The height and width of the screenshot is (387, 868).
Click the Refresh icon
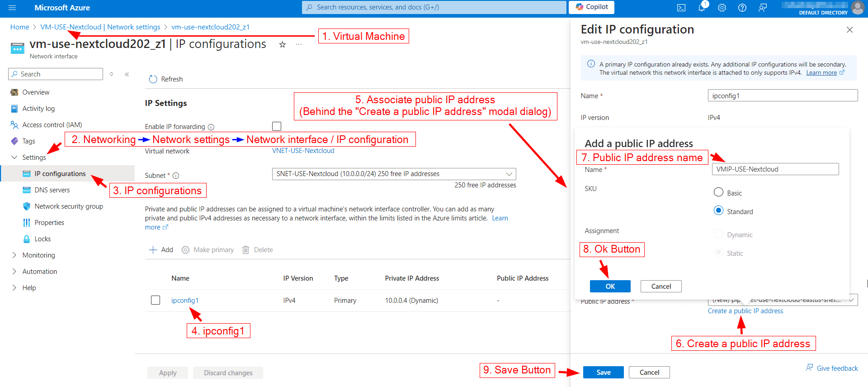[x=153, y=79]
